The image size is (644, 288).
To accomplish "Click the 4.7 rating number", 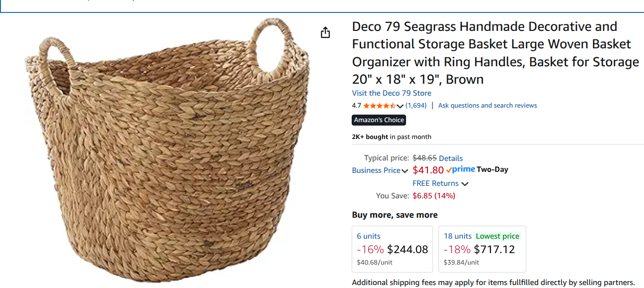I will (x=356, y=106).
